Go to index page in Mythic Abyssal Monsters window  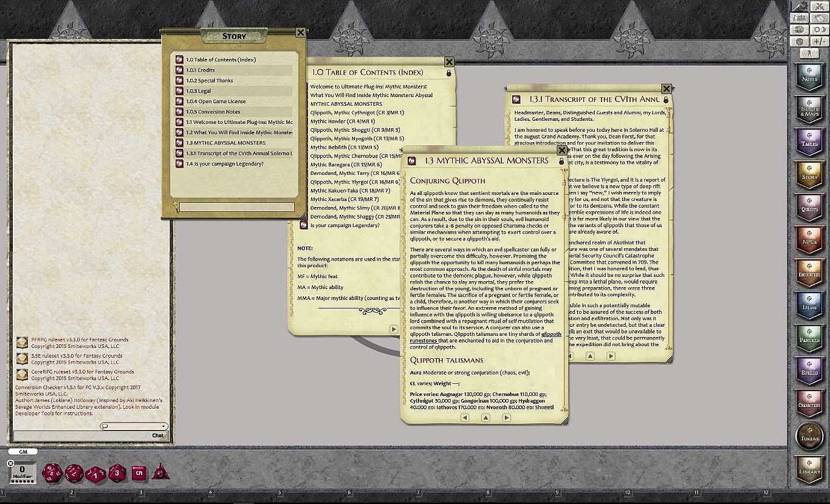click(485, 418)
